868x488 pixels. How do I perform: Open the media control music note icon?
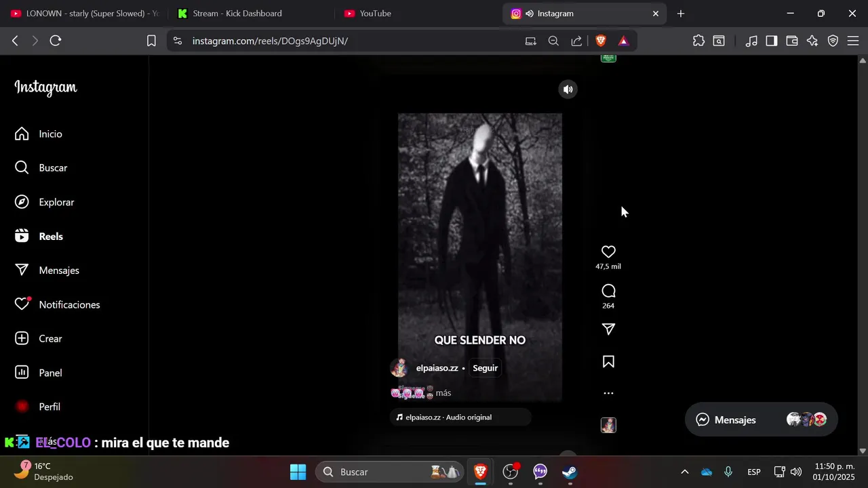[751, 41]
